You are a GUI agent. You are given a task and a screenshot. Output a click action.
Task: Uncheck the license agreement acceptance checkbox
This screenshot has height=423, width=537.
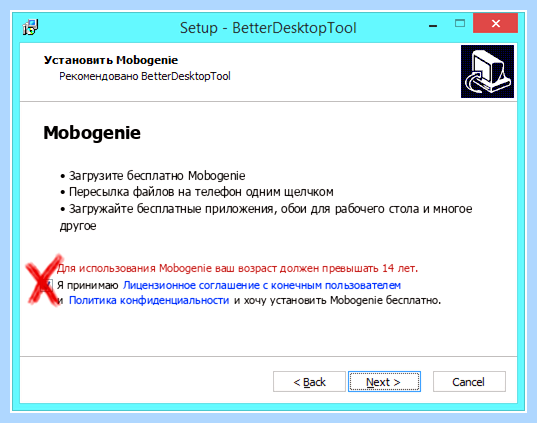(x=47, y=285)
